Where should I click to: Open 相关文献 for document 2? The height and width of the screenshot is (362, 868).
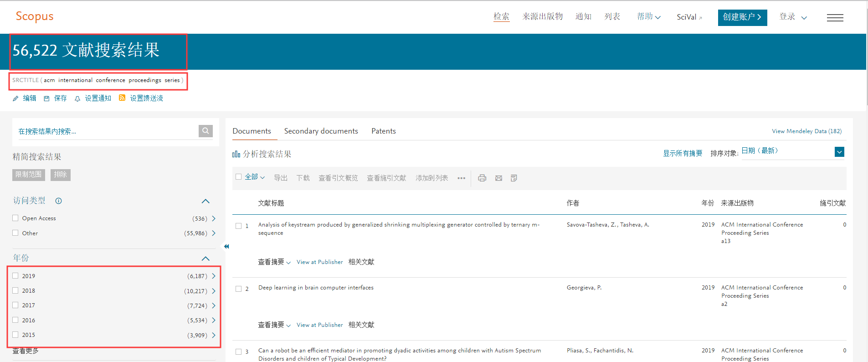[361, 325]
